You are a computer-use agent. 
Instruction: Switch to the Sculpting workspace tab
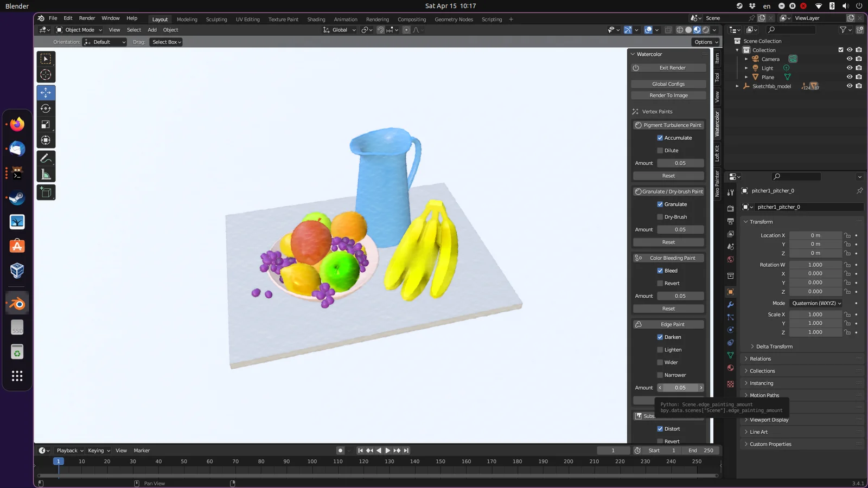(x=216, y=19)
